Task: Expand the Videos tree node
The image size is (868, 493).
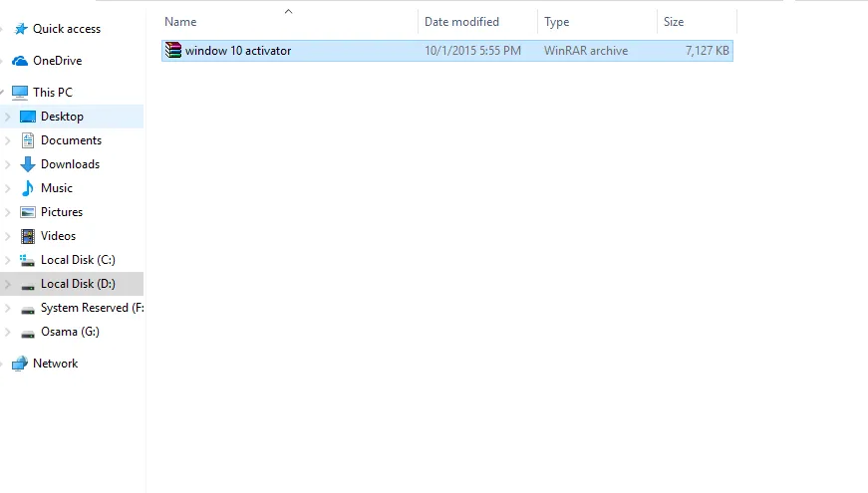Action: pos(8,236)
